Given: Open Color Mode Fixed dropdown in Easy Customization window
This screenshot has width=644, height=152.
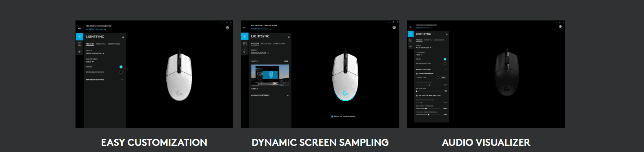Looking at the screenshot, I should tap(90, 62).
